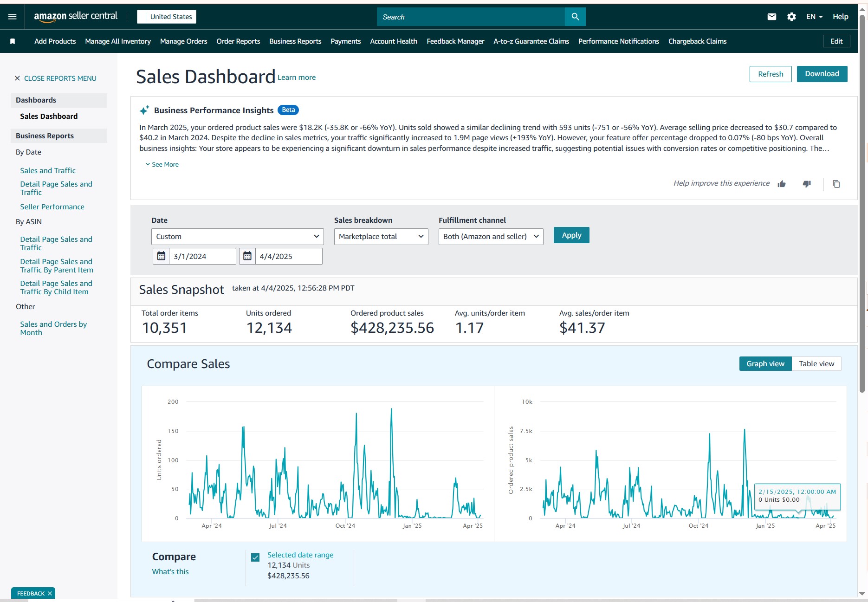Open Feedback Manager
The image size is (868, 602).
pos(455,41)
